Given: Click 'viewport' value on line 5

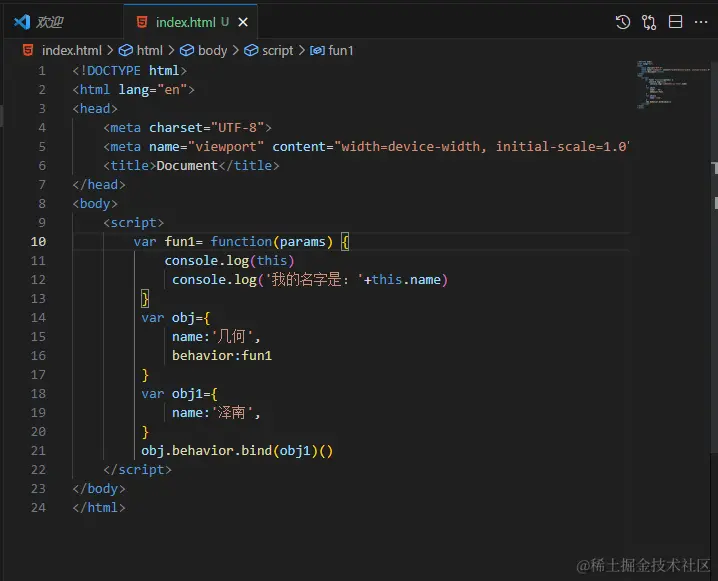Looking at the screenshot, I should (x=226, y=147).
